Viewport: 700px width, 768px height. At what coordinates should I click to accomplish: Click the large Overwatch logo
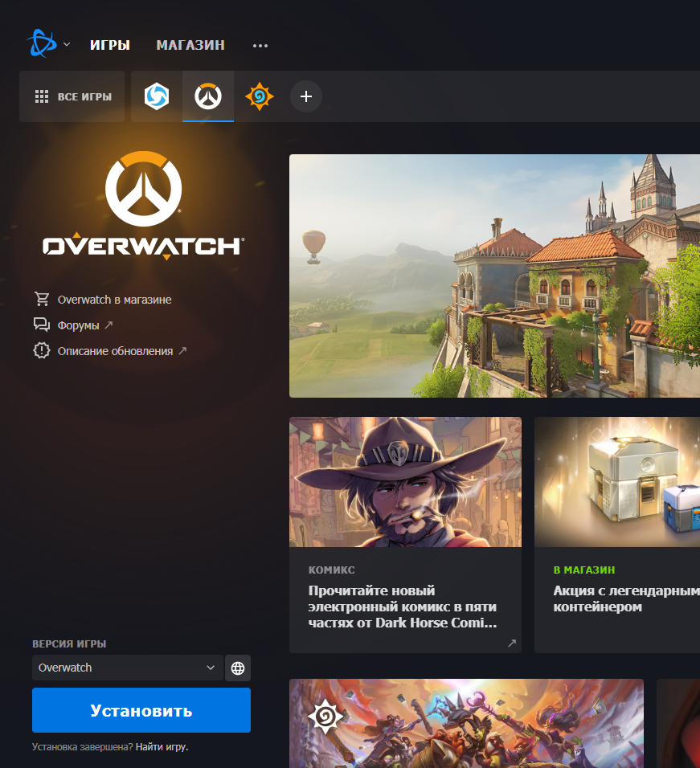coord(144,206)
